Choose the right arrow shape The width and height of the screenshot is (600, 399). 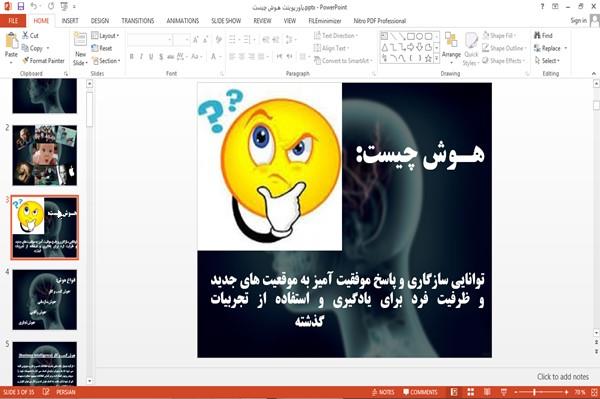(411, 47)
